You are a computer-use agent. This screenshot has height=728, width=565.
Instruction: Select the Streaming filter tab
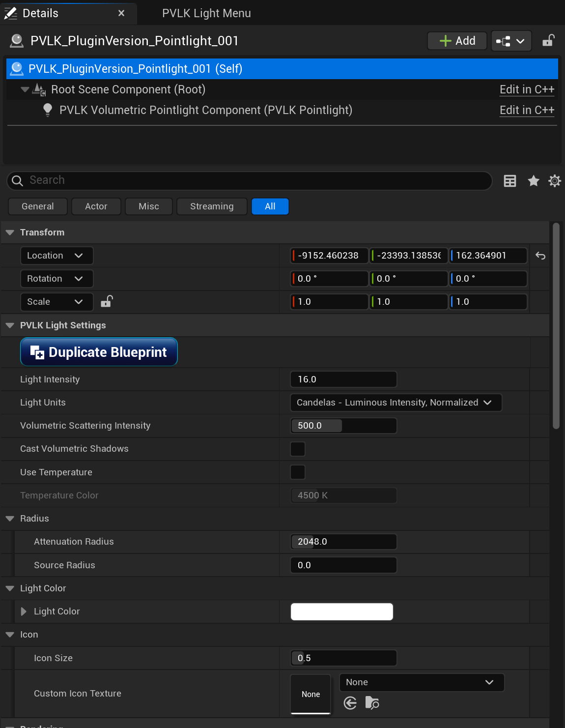click(212, 206)
